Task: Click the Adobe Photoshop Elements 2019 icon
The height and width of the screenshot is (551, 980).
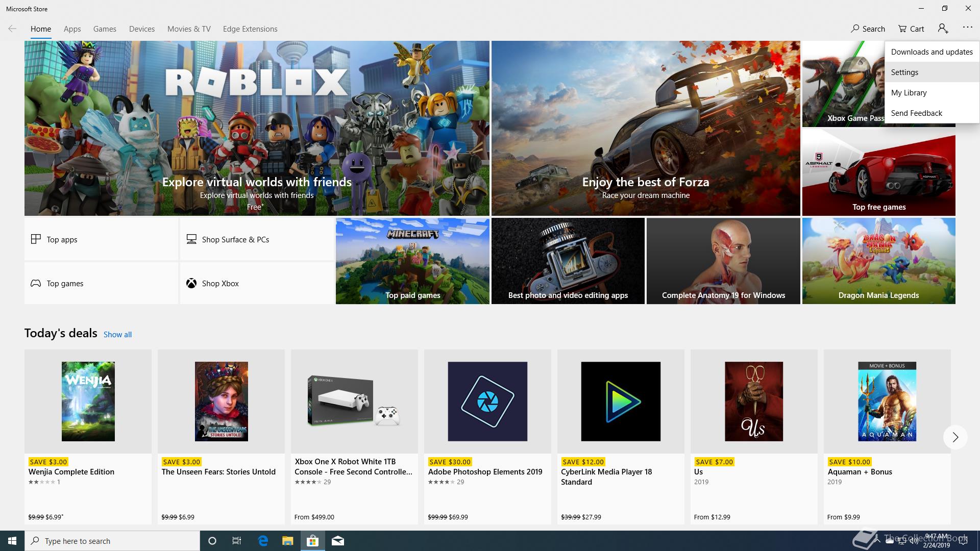Action: coord(487,402)
